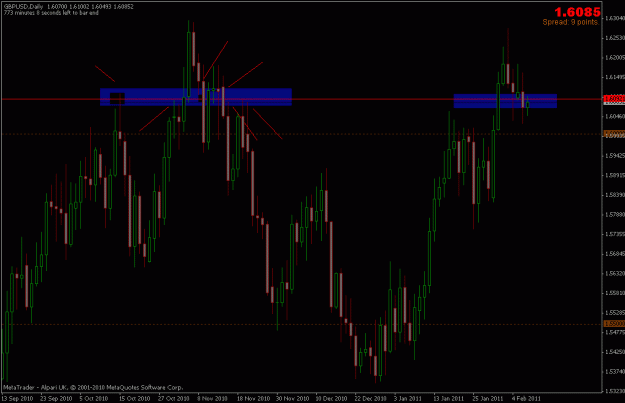Click the 1.53230 price scale label

pyautogui.click(x=615, y=391)
